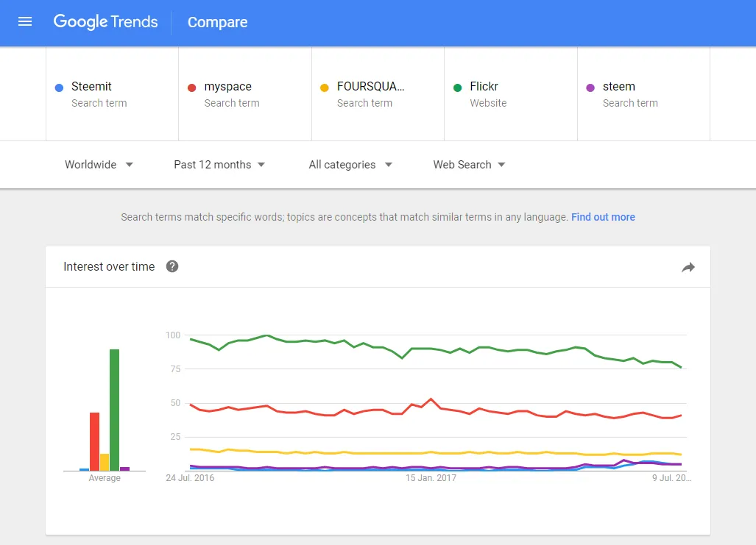Click the yellow FOURSQUA... color dot
Screen dimensions: 756x545
point(325,88)
